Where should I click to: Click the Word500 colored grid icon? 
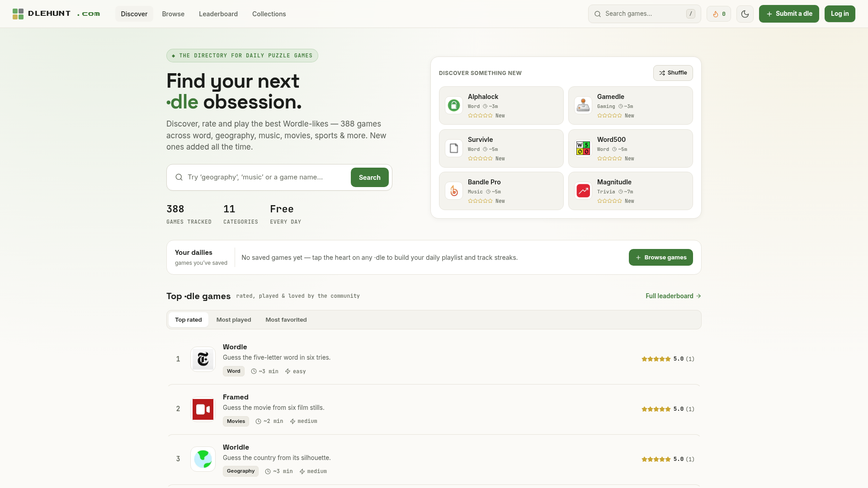583,148
